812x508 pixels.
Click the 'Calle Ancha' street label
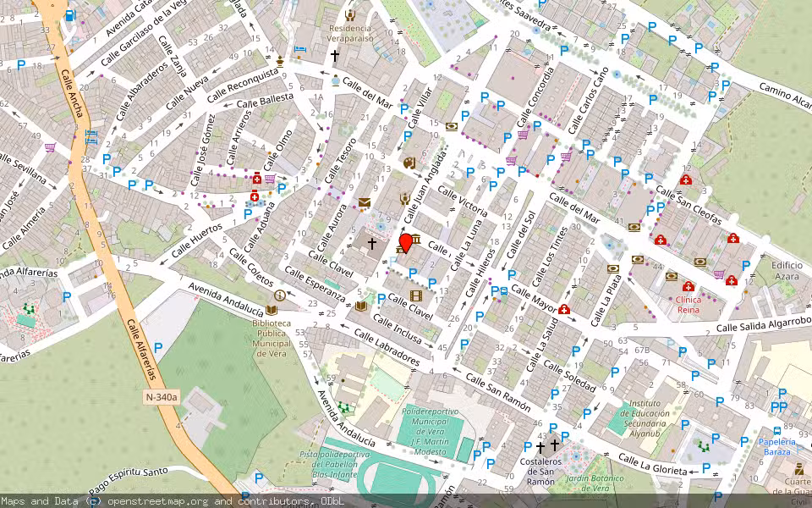73,93
